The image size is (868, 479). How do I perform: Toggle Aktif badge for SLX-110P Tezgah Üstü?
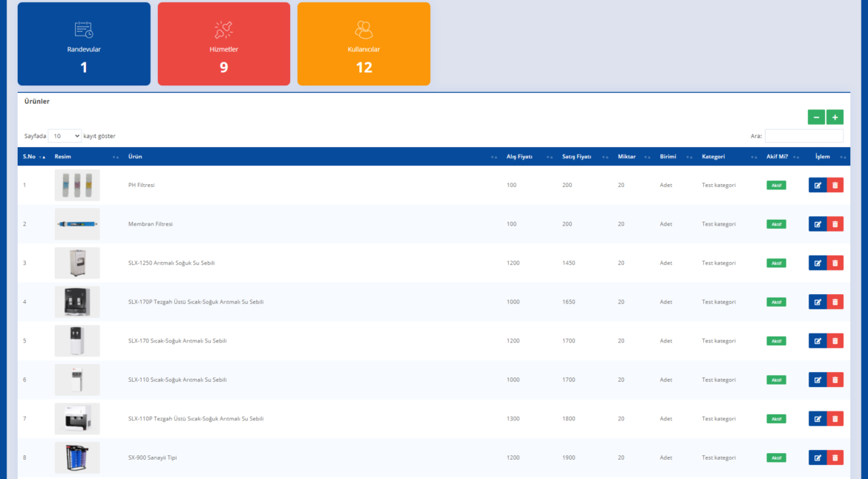776,419
